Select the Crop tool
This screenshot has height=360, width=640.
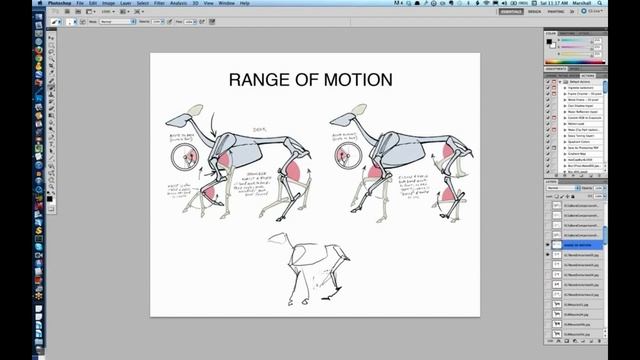click(51, 66)
